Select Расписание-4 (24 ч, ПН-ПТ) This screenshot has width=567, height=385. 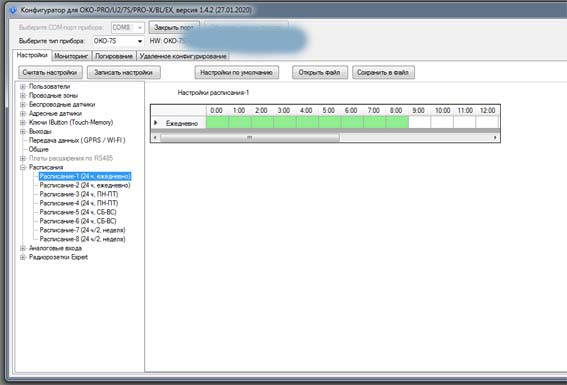click(79, 203)
